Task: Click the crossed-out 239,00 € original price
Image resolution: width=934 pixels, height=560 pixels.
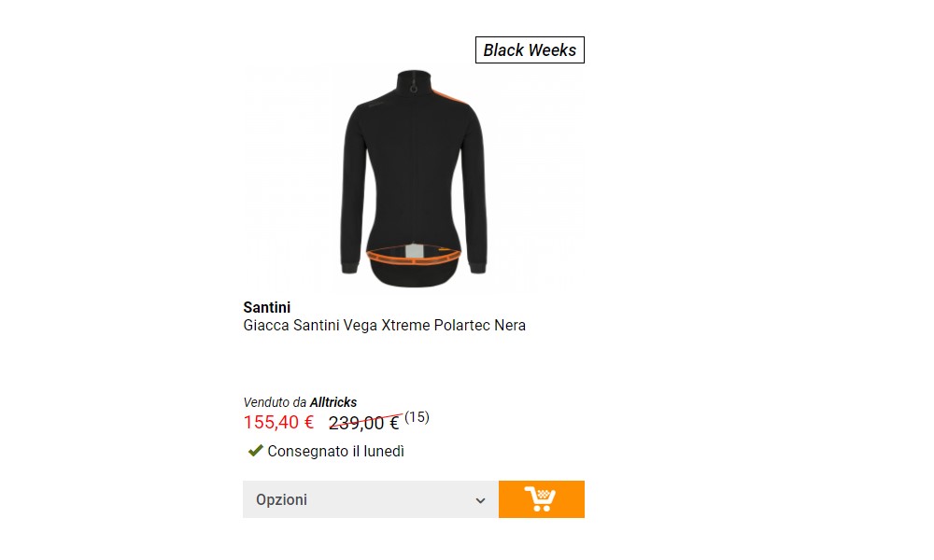Action: [364, 423]
